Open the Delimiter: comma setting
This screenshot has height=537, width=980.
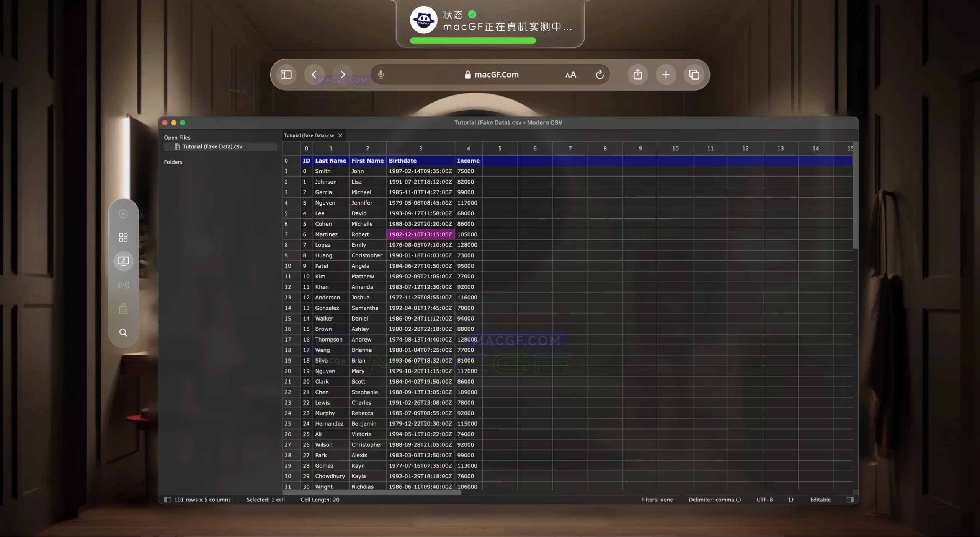(714, 500)
